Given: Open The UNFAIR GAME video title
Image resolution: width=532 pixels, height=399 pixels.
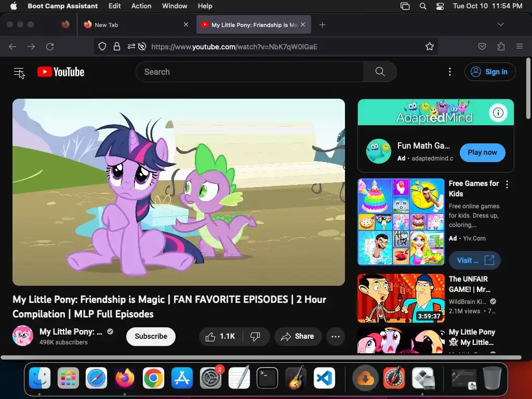Looking at the screenshot, I should pyautogui.click(x=470, y=284).
